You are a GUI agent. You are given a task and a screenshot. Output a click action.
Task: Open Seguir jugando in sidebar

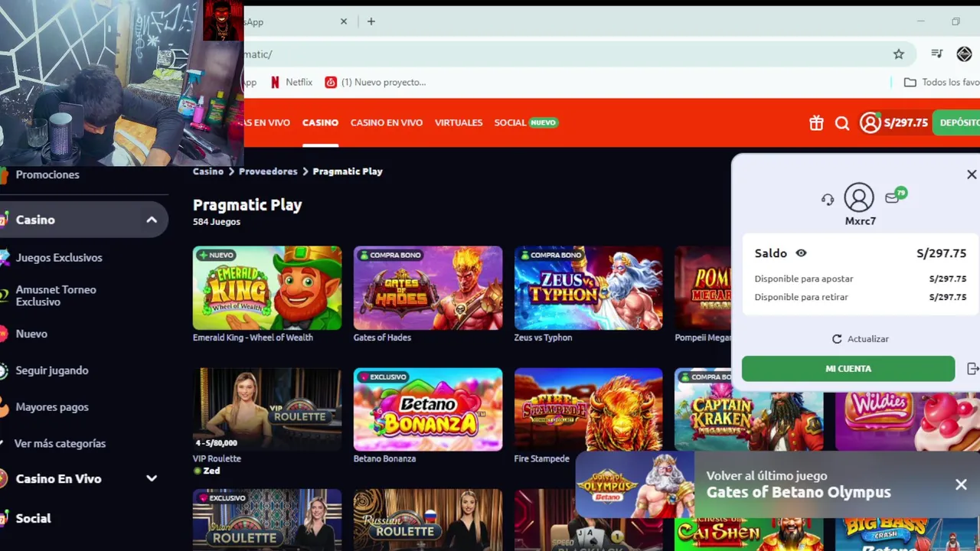(x=52, y=370)
